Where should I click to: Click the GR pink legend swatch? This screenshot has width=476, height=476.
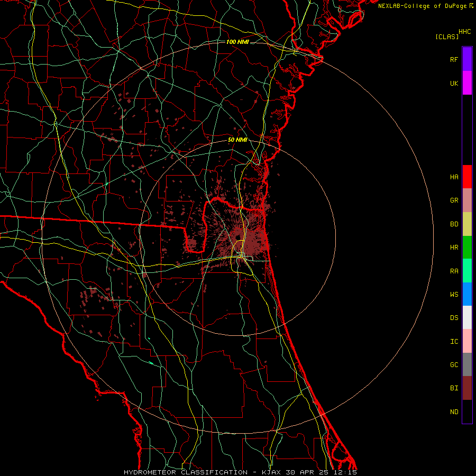pos(467,200)
